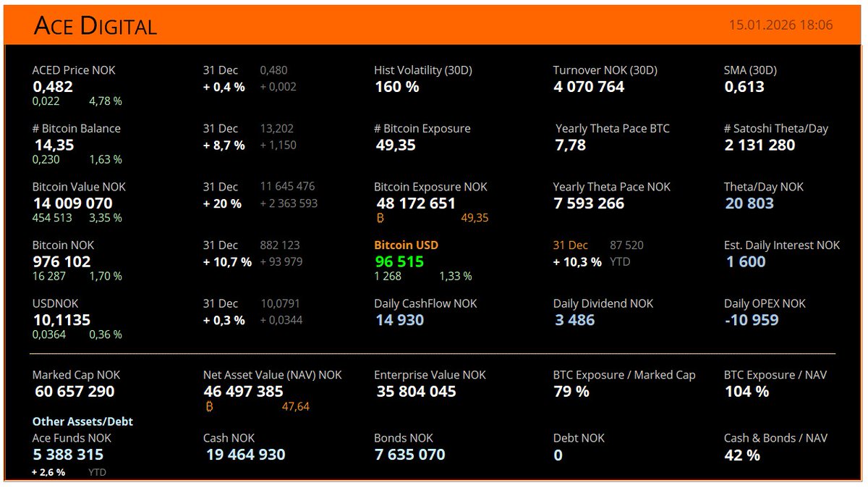868x488 pixels.
Task: Select the 2 131 280 satoshi value
Action: 759,145
